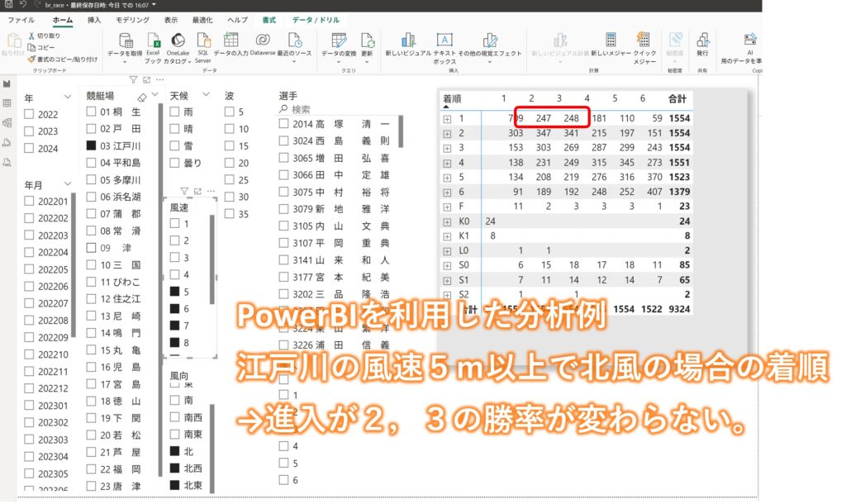846x504 pixels.
Task: Open focus mode icon above 競艇場 slicer
Action: [147, 80]
